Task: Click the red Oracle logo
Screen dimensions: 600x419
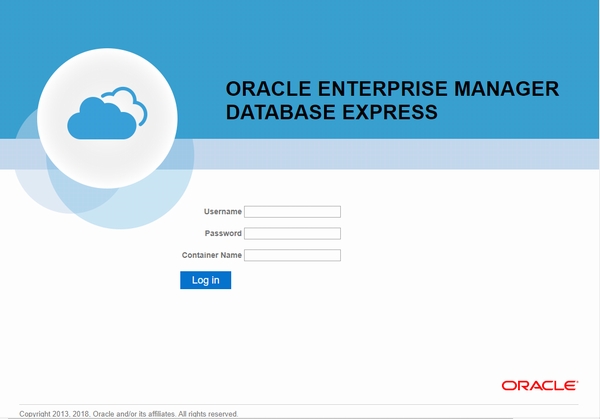Action: pos(540,386)
